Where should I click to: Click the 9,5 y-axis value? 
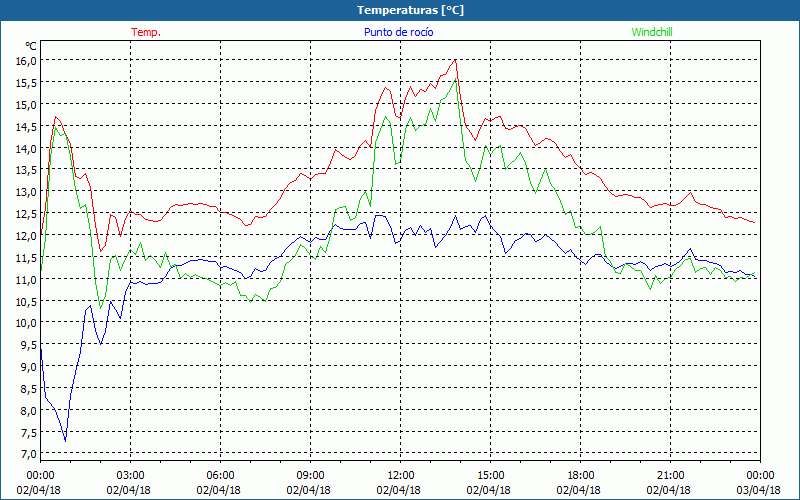[28, 345]
